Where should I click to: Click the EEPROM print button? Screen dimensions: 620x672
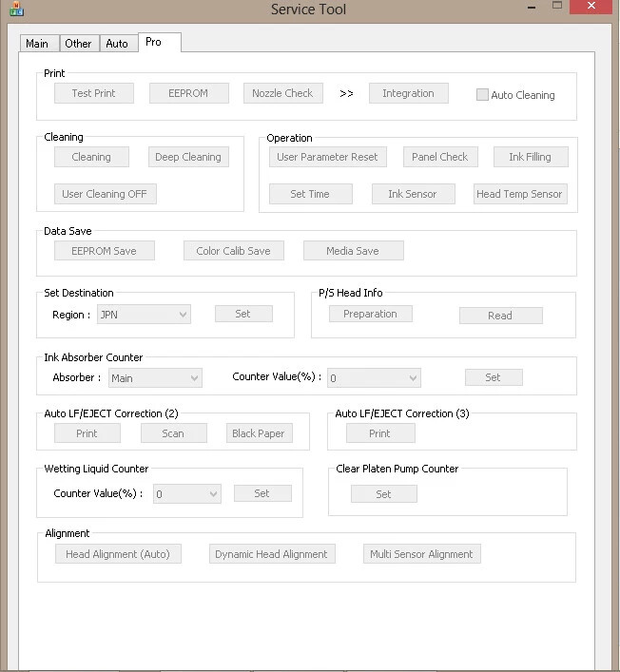click(x=188, y=93)
